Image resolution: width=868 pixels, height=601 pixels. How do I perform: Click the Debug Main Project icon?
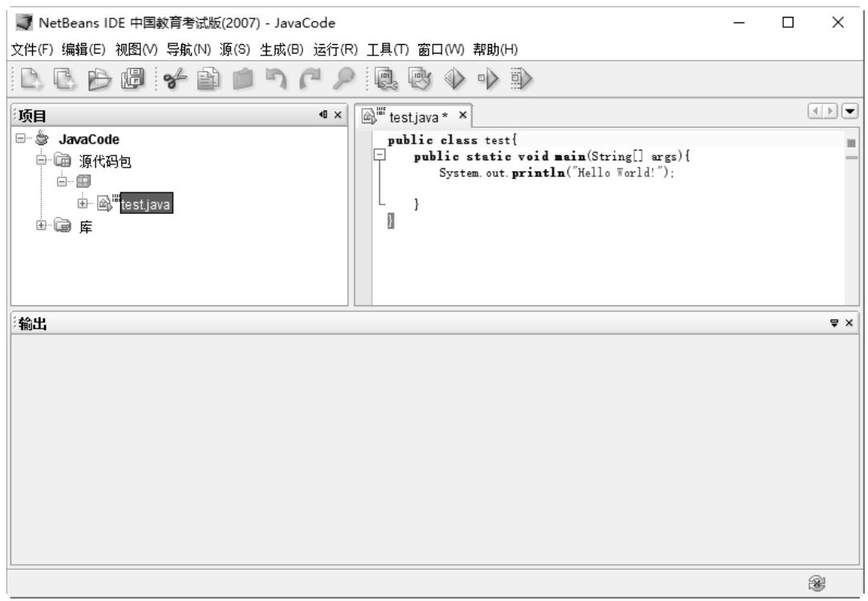tap(487, 79)
